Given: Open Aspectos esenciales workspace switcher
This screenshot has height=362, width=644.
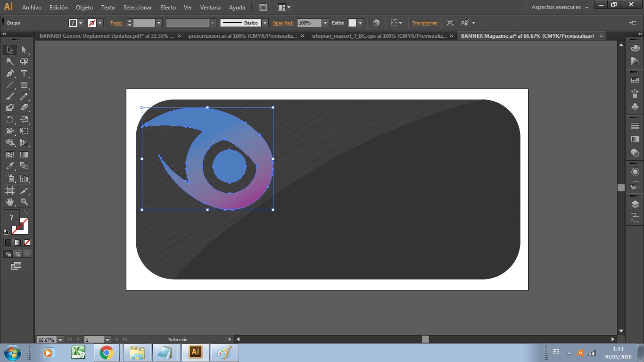Looking at the screenshot, I should [560, 7].
